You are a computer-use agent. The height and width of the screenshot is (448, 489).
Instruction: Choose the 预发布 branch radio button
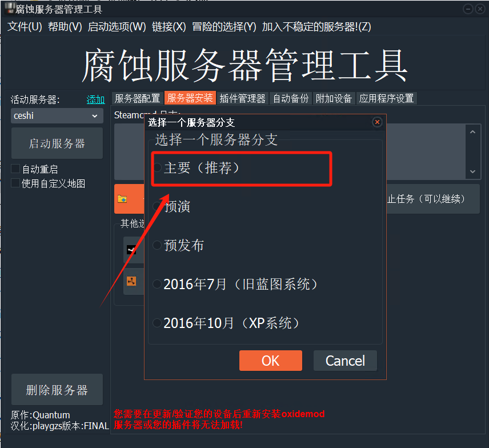(x=157, y=245)
